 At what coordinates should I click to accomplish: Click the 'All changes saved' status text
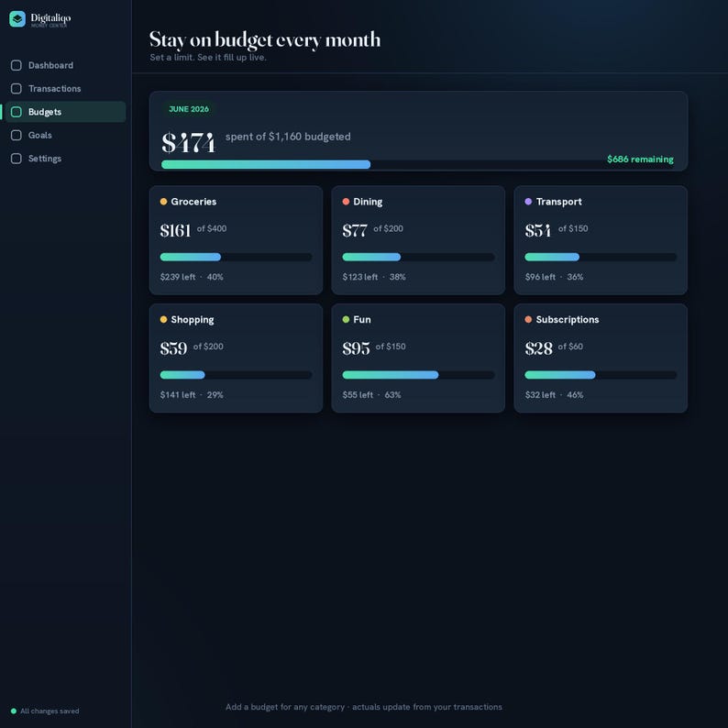tap(50, 711)
